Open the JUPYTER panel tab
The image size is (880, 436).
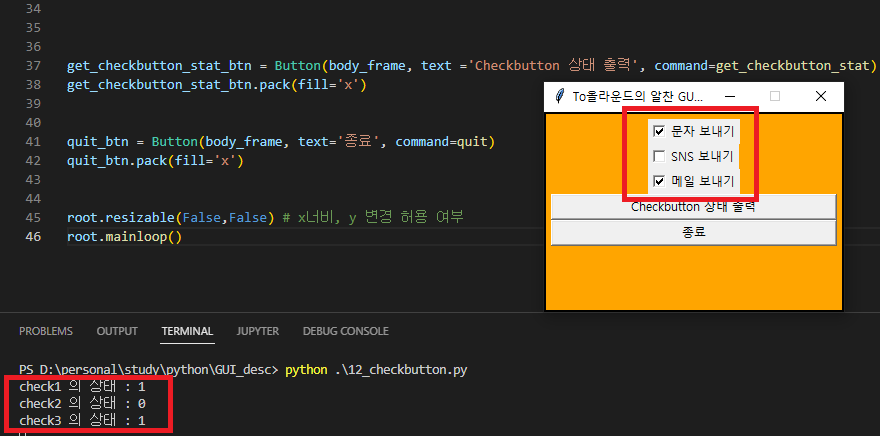[x=258, y=331]
